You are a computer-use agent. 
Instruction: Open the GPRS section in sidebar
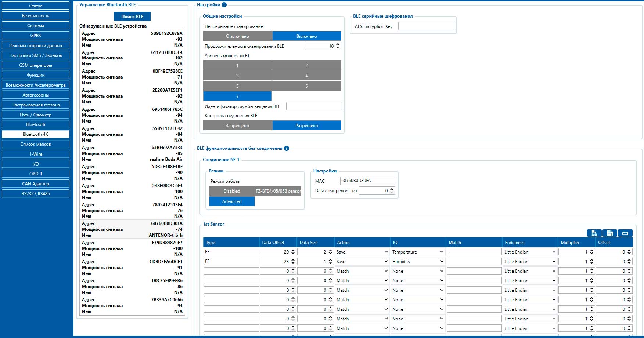36,36
